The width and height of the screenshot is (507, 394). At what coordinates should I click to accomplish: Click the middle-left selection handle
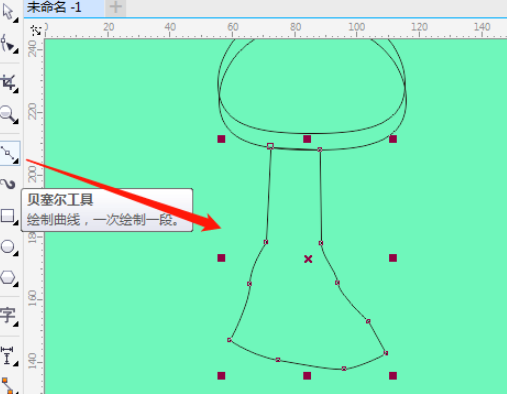(221, 258)
